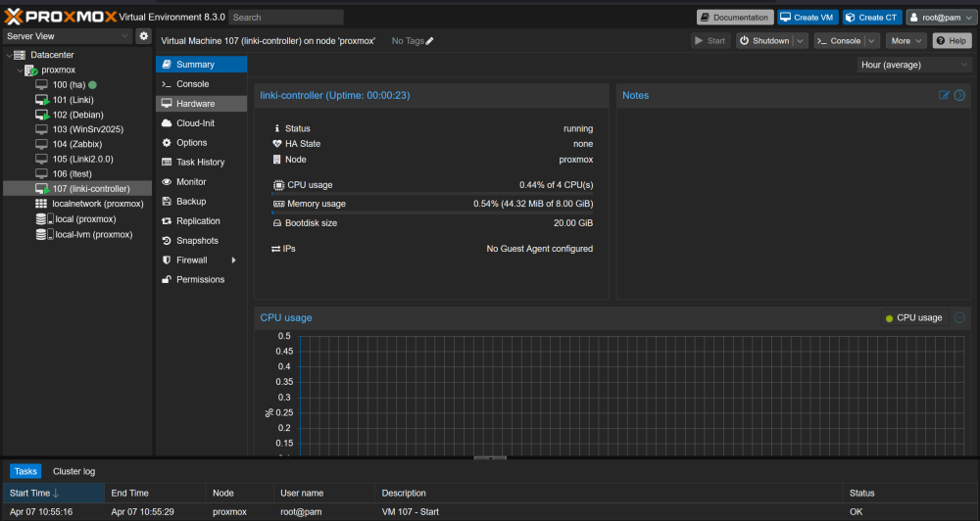Collapse CPU usage panel with minus icon
The width and height of the screenshot is (980, 521).
coord(959,317)
